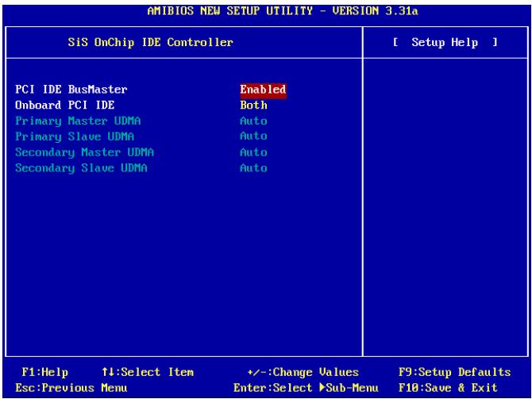This screenshot has width=532, height=399.
Task: Select the Onboard PCI IDE label
Action: [x=65, y=105]
